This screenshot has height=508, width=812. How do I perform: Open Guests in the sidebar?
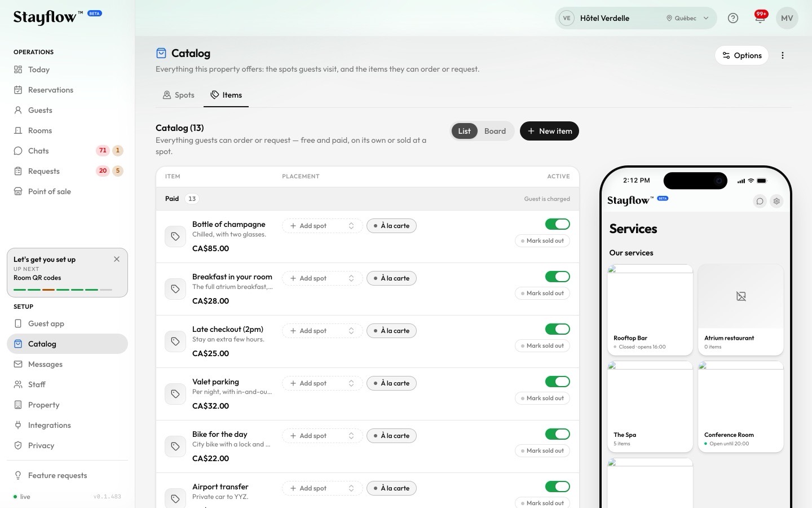point(67,110)
